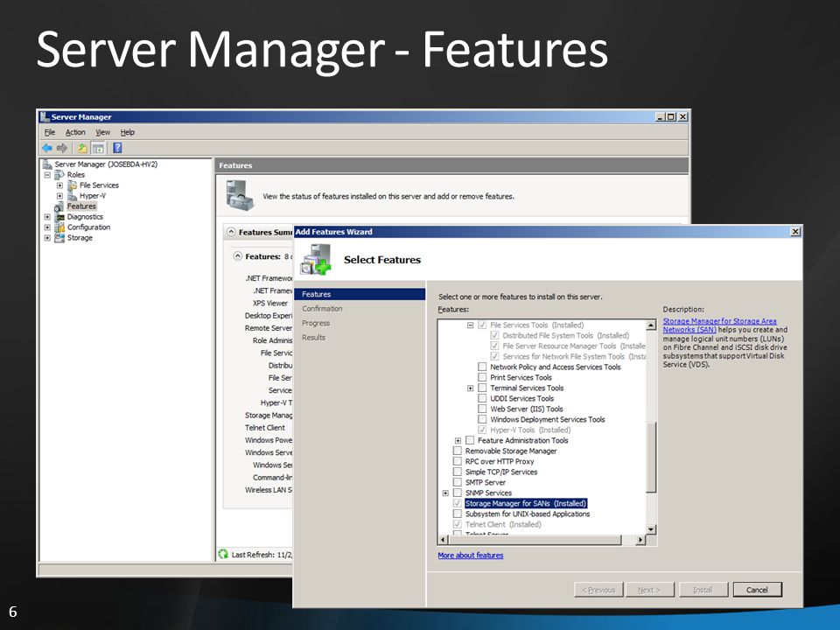Viewport: 840px width, 630px height.
Task: Click the green refresh icon beside Last Refresh
Action: point(223,554)
